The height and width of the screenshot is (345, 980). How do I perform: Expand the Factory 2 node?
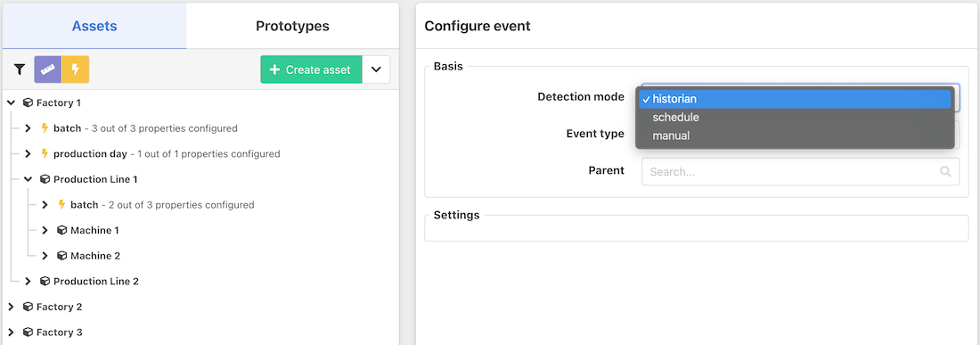point(12,307)
